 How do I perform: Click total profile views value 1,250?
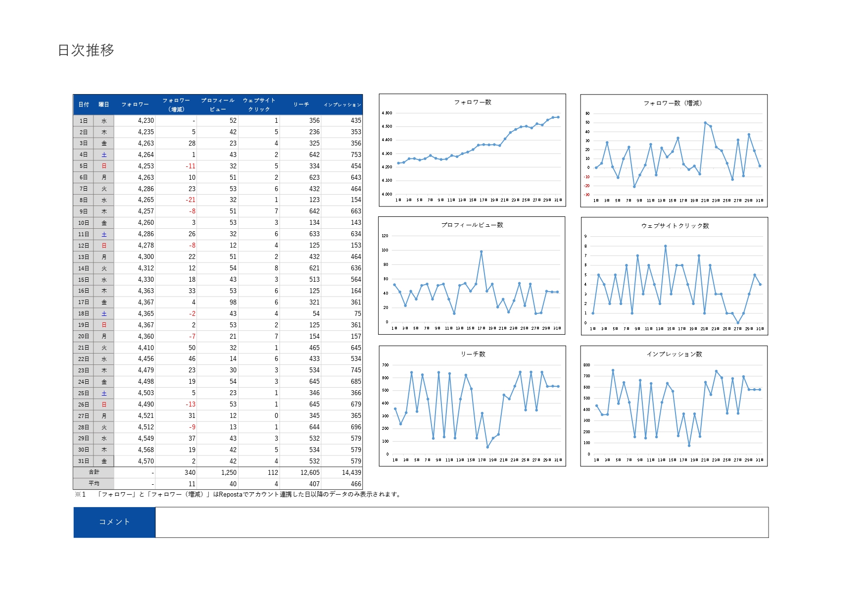[x=229, y=472]
